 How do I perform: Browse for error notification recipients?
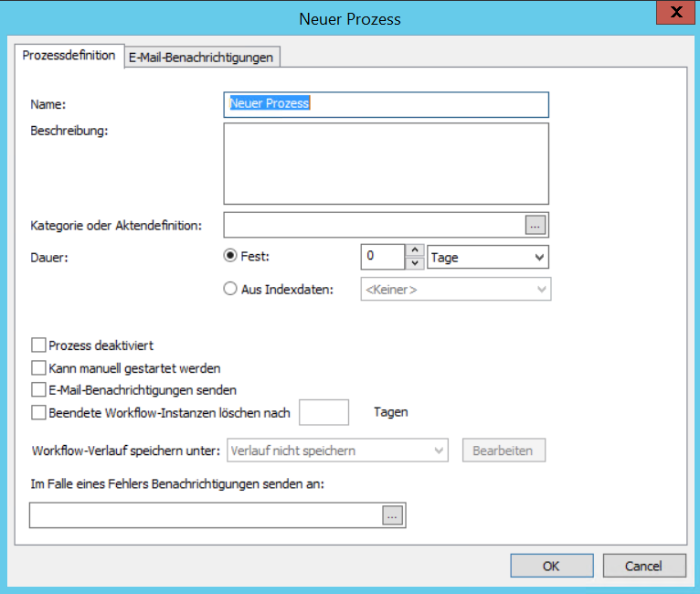point(392,515)
